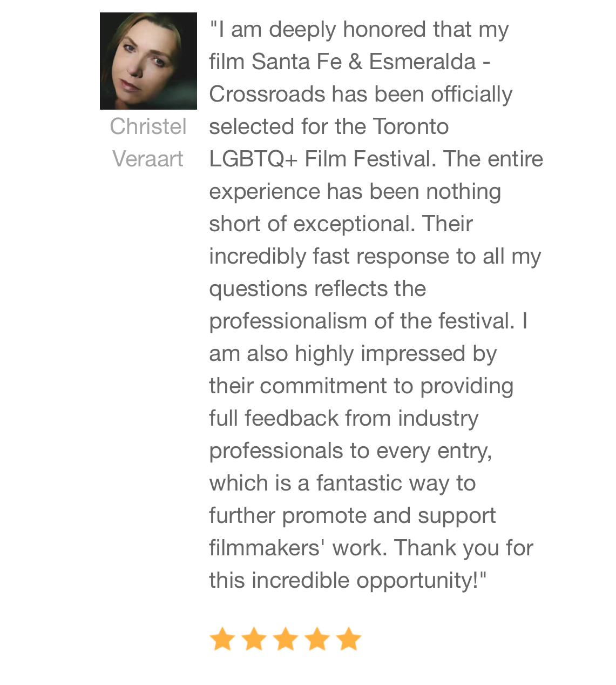
Task: Click the first rating star
Action: click(222, 639)
